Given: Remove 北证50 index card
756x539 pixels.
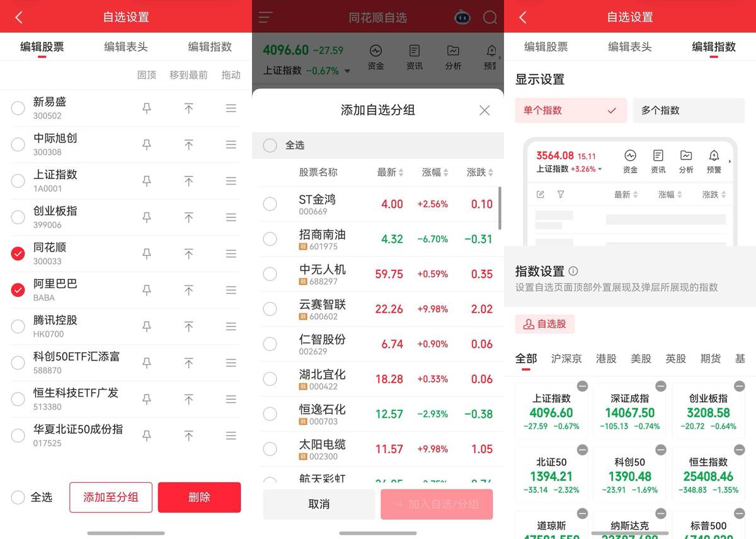Looking at the screenshot, I should tap(582, 449).
